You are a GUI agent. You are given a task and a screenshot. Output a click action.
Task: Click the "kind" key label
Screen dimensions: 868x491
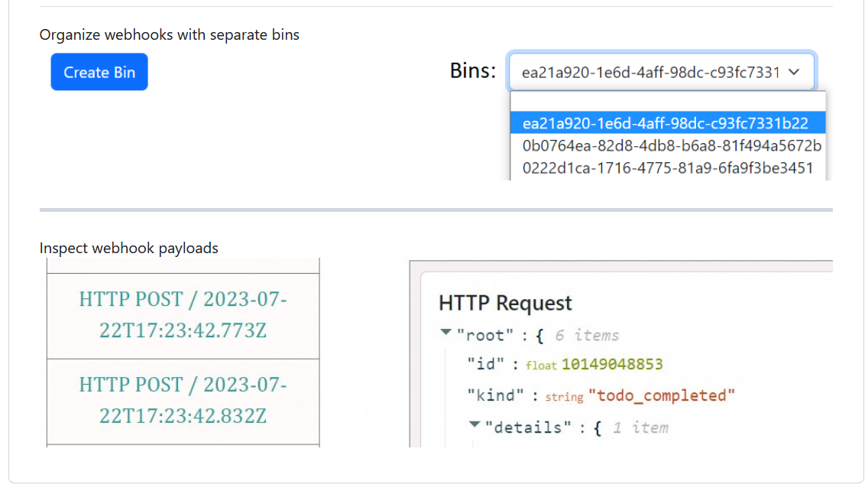tap(495, 395)
